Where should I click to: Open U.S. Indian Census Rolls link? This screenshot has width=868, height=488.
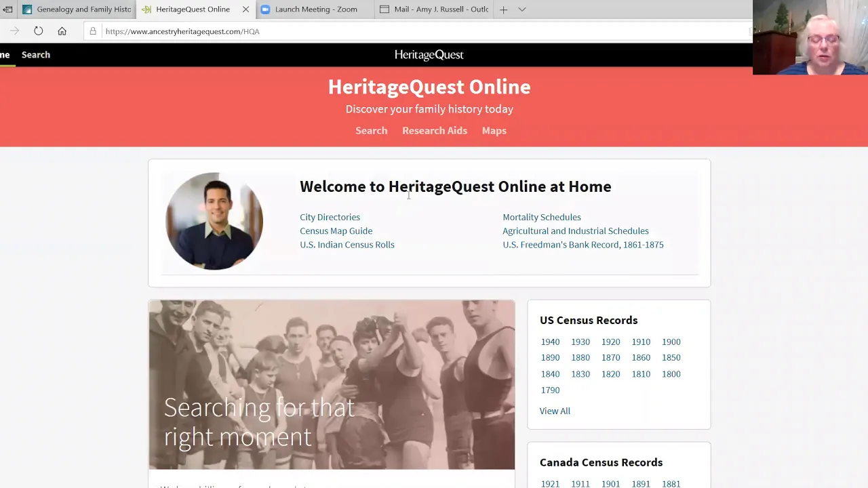pyautogui.click(x=347, y=245)
